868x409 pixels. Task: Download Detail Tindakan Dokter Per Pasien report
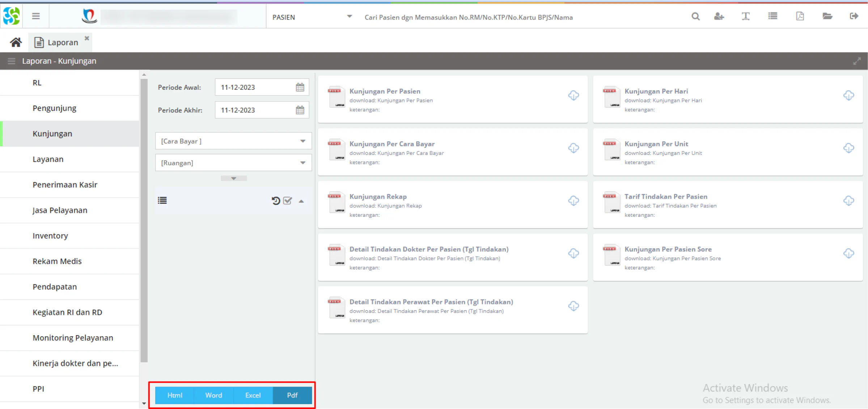click(x=573, y=253)
